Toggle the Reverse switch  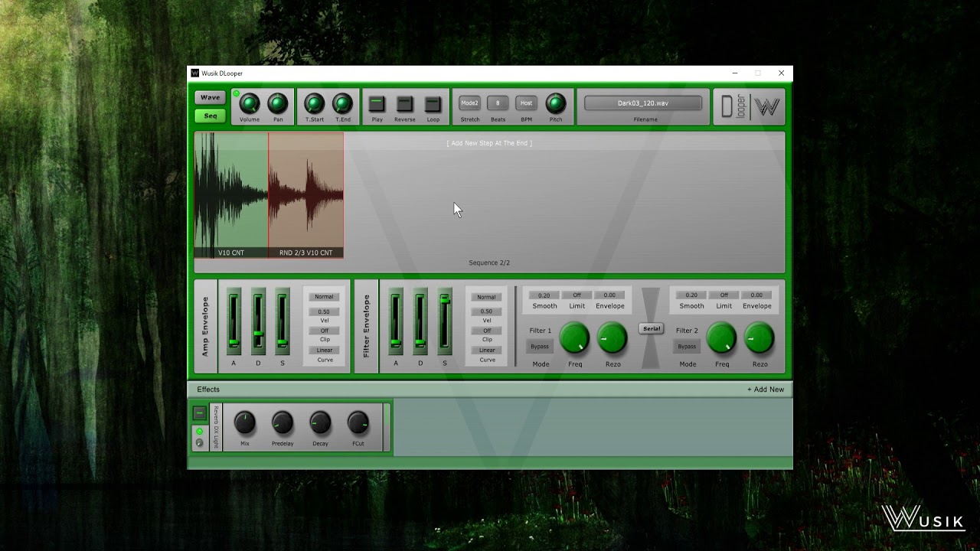[405, 103]
